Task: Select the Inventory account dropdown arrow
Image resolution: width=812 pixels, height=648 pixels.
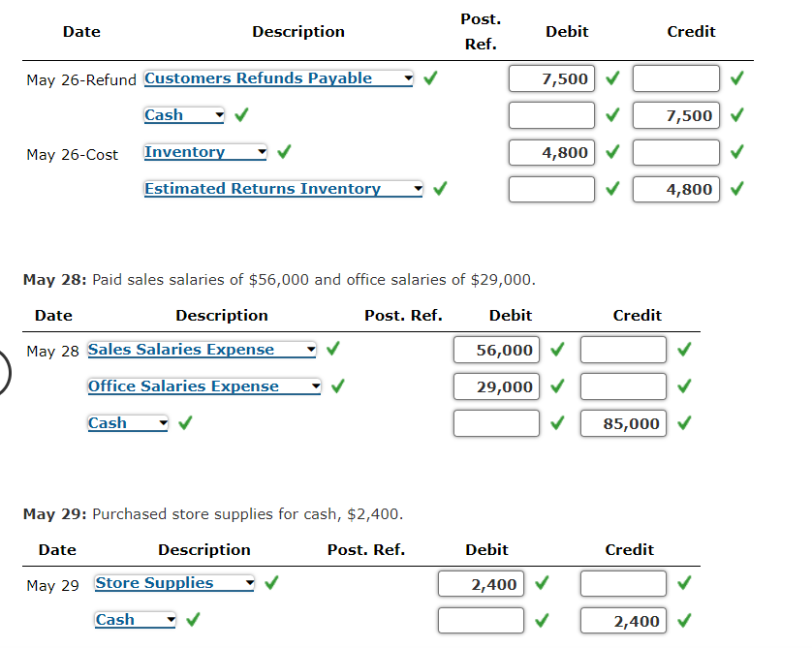Action: 260,152
